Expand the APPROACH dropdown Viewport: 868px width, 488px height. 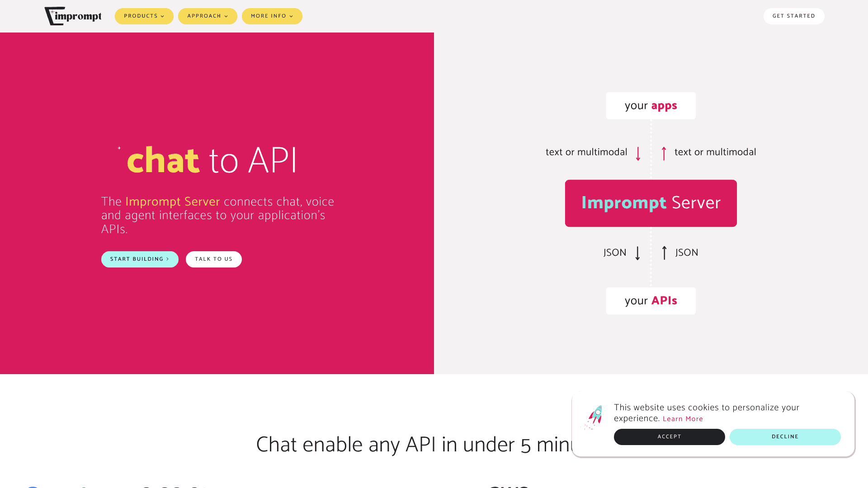208,16
